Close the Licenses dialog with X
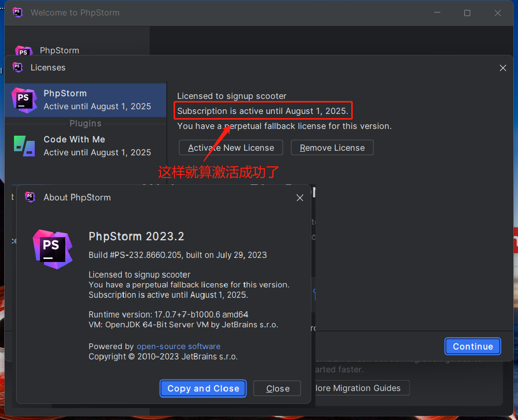 [503, 68]
